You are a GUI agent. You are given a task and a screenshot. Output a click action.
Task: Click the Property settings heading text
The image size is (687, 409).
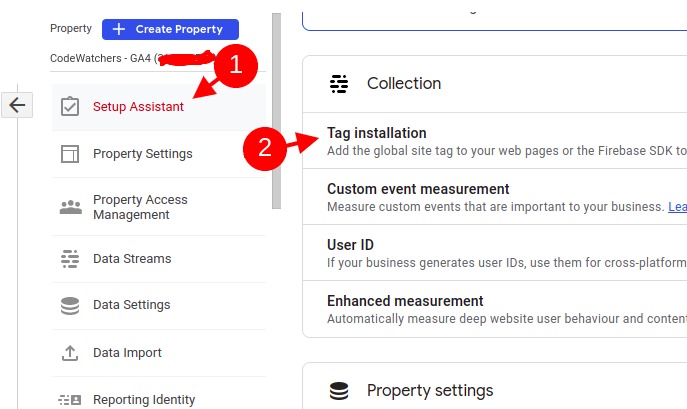[430, 391]
